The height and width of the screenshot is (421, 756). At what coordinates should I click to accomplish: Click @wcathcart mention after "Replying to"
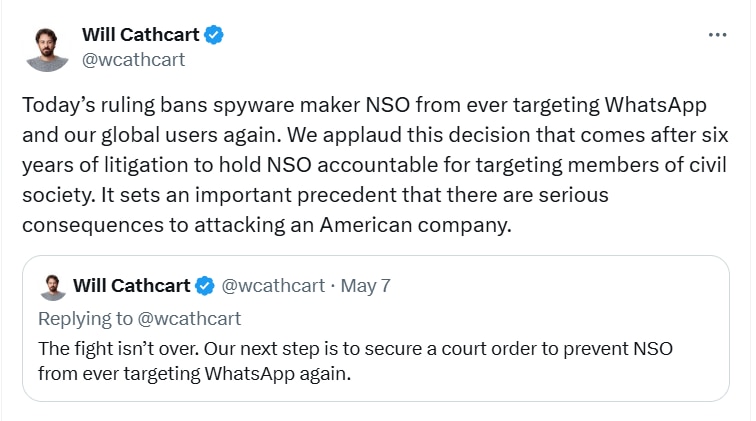189,318
